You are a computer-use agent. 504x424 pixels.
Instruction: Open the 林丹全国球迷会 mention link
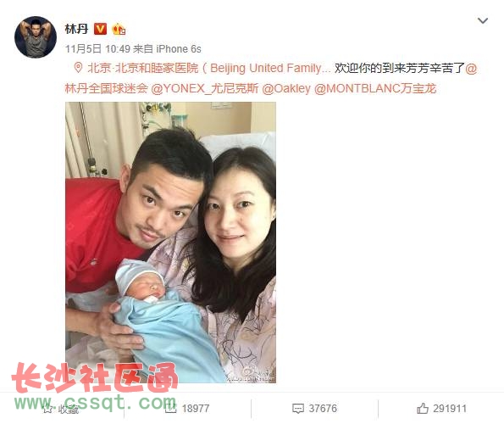(107, 88)
